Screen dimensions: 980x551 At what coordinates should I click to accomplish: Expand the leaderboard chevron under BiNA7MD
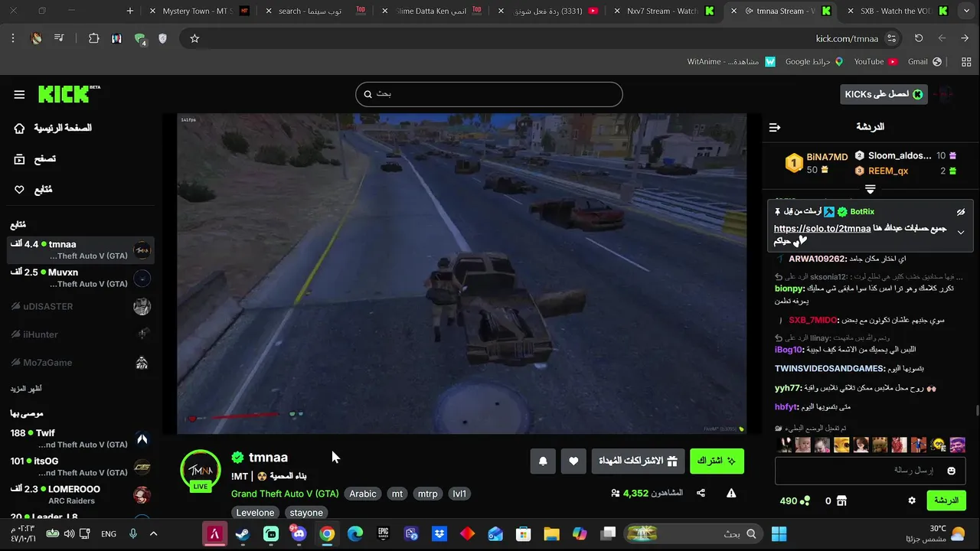[x=871, y=189]
